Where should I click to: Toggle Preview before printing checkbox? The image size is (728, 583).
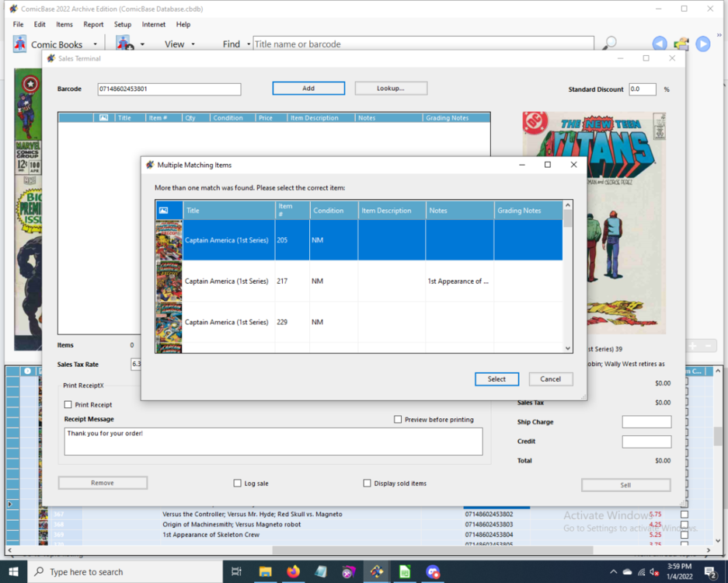(398, 420)
